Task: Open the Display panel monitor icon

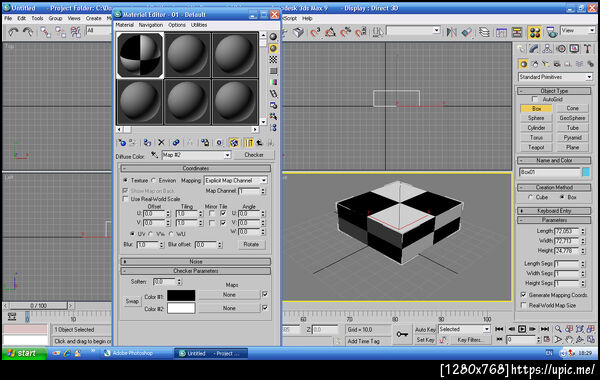Action: click(574, 49)
